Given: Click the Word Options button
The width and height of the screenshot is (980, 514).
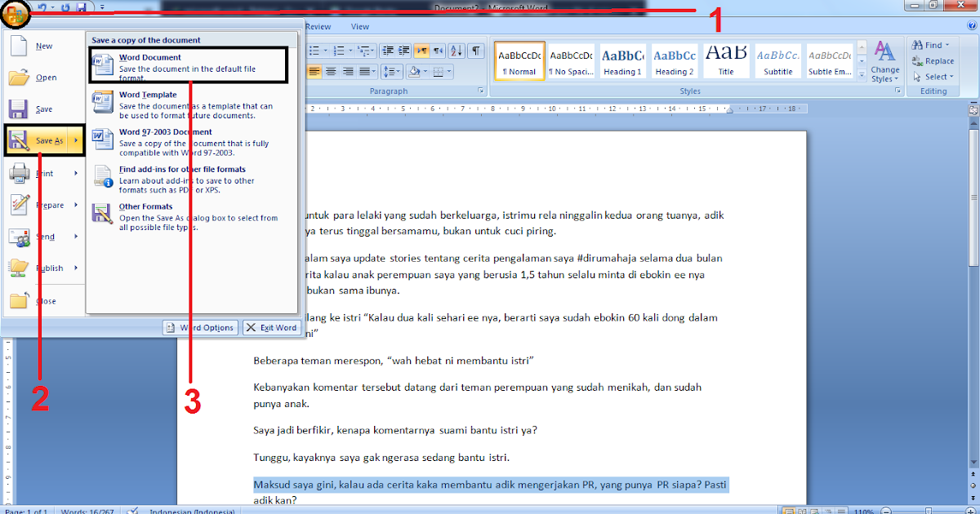Looking at the screenshot, I should pos(200,328).
